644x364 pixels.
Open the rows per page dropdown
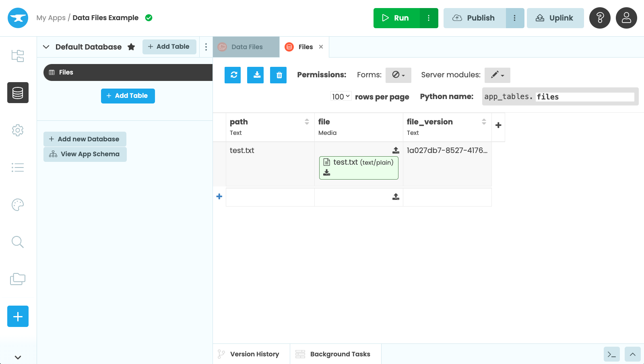(340, 96)
